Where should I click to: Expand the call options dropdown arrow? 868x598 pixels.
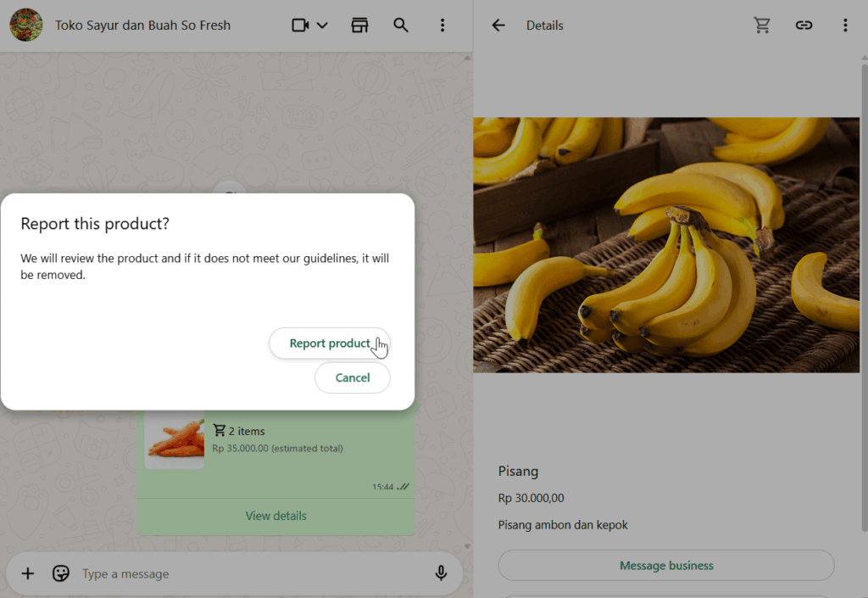click(x=322, y=25)
